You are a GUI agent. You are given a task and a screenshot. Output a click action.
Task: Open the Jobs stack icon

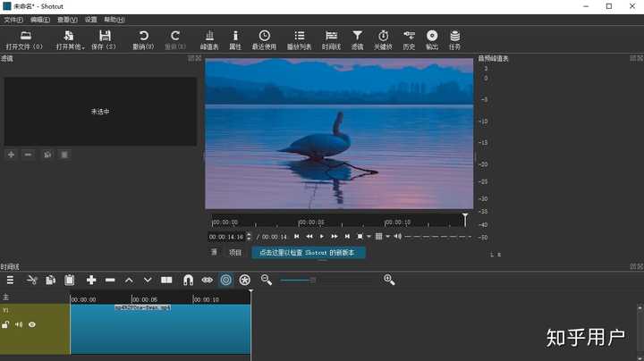tap(454, 40)
